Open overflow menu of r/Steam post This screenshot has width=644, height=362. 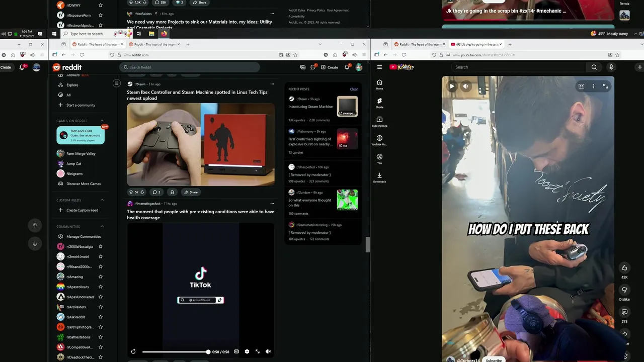click(272, 84)
